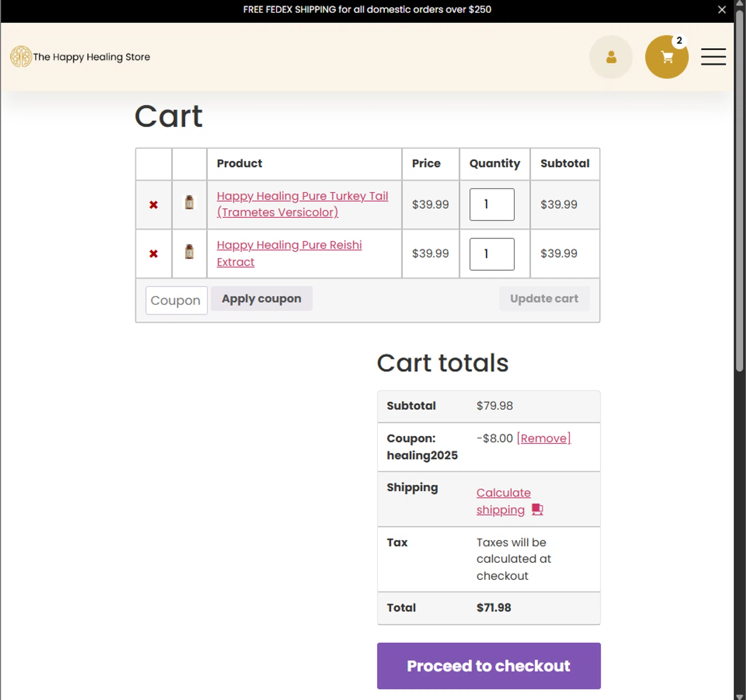Click Update cart button
The height and width of the screenshot is (700, 746).
(x=544, y=299)
